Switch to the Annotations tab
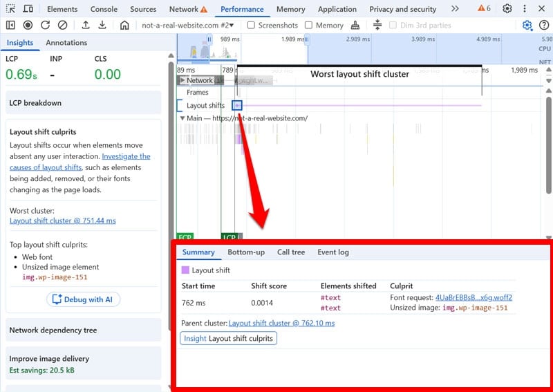Screen dimensions: 553x392 [66, 42]
